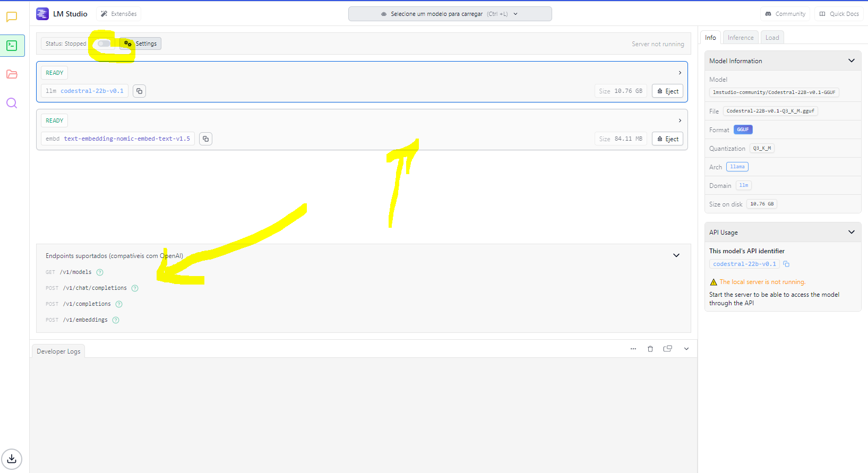Open Quick Docs
868x473 pixels.
click(839, 14)
